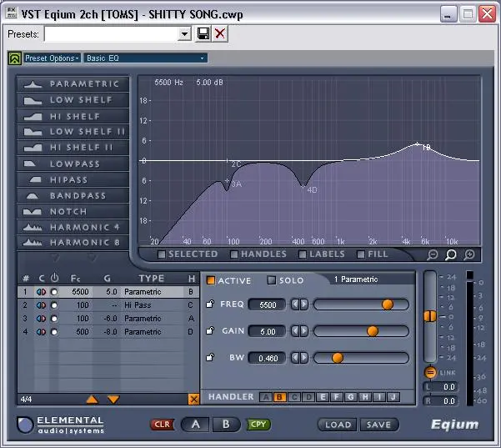Viewport: 501px width, 448px height.
Task: Click the BW slider knob
Action: point(338,358)
